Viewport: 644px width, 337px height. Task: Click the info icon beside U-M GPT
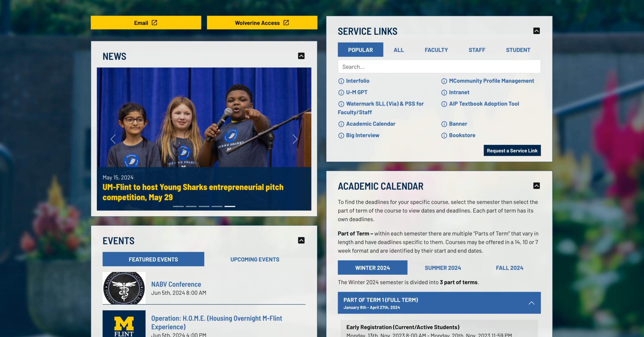(341, 92)
